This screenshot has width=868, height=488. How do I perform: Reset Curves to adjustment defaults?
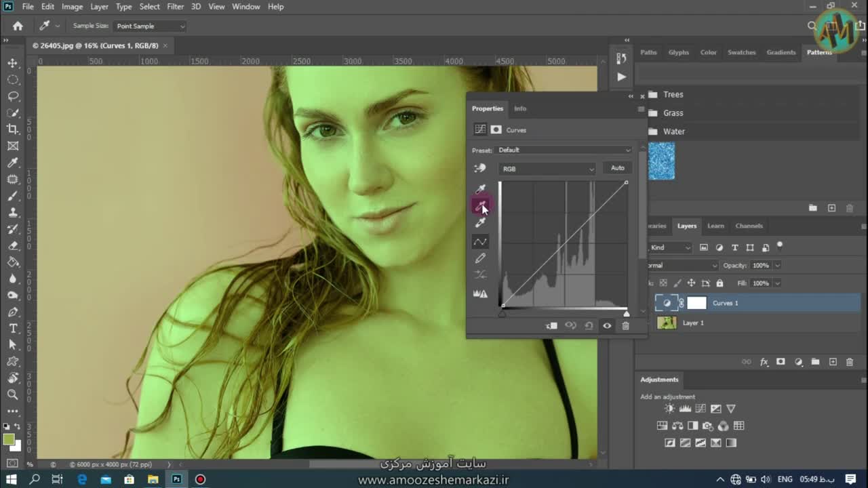tap(589, 326)
